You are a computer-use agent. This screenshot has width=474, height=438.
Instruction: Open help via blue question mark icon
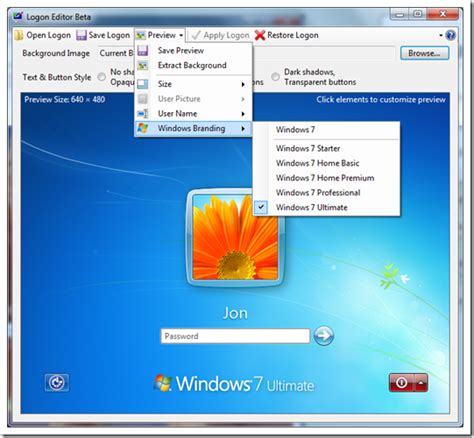coord(450,35)
